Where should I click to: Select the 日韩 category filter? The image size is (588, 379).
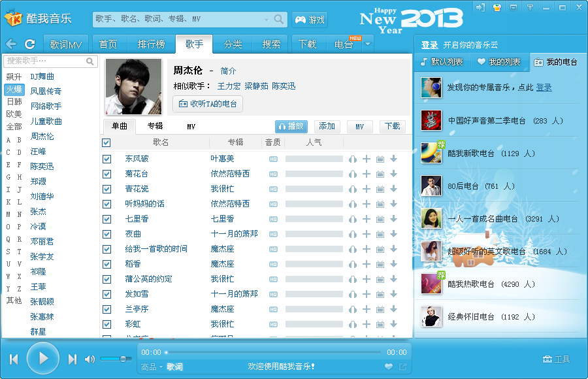(14, 102)
